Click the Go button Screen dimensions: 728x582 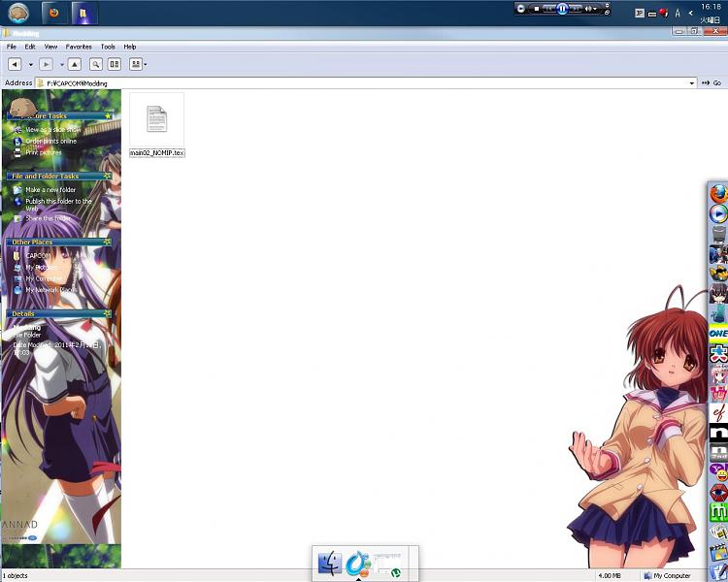pyautogui.click(x=711, y=82)
